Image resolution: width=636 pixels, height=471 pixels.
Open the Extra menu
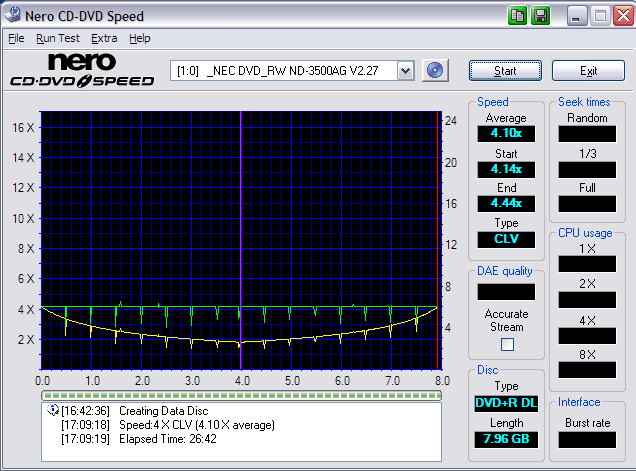coord(104,38)
